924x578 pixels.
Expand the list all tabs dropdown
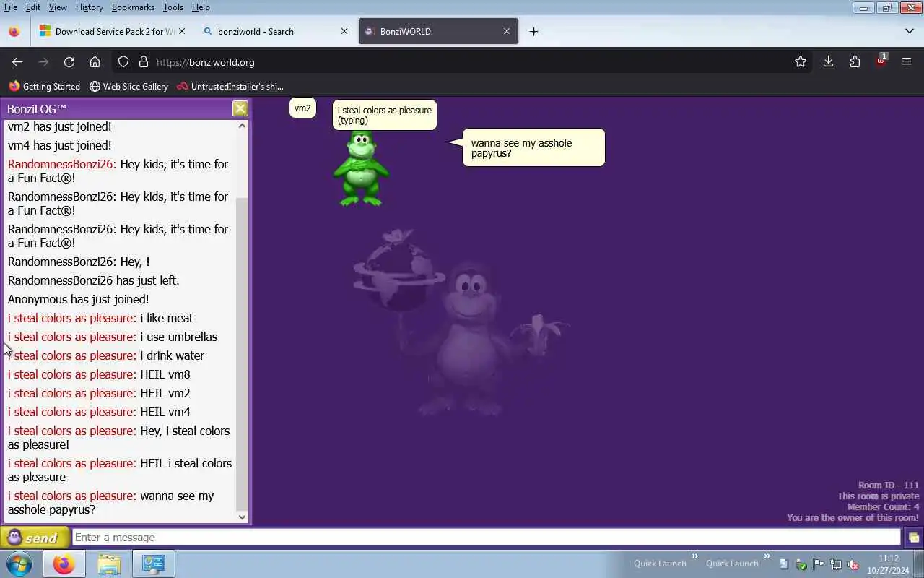click(909, 31)
